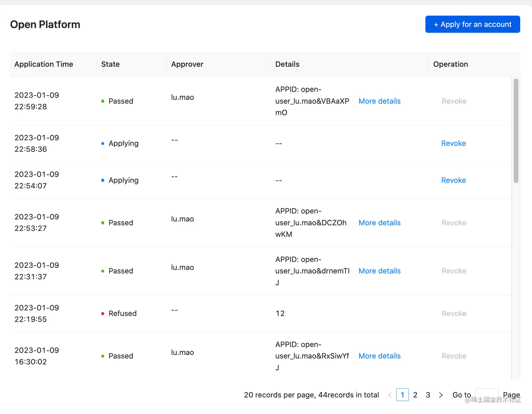Click the Refused status on 22:19:55 row
The image size is (532, 414).
tap(122, 313)
